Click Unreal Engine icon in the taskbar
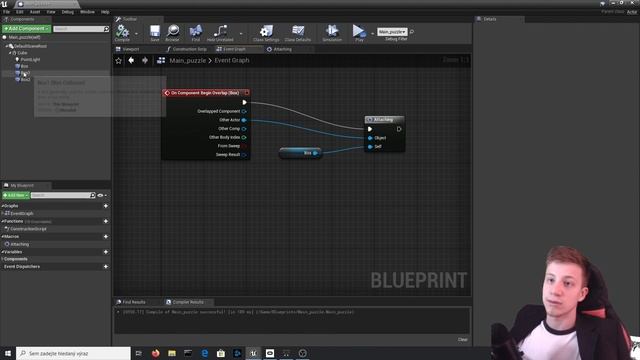This screenshot has height=360, width=640. point(253,353)
